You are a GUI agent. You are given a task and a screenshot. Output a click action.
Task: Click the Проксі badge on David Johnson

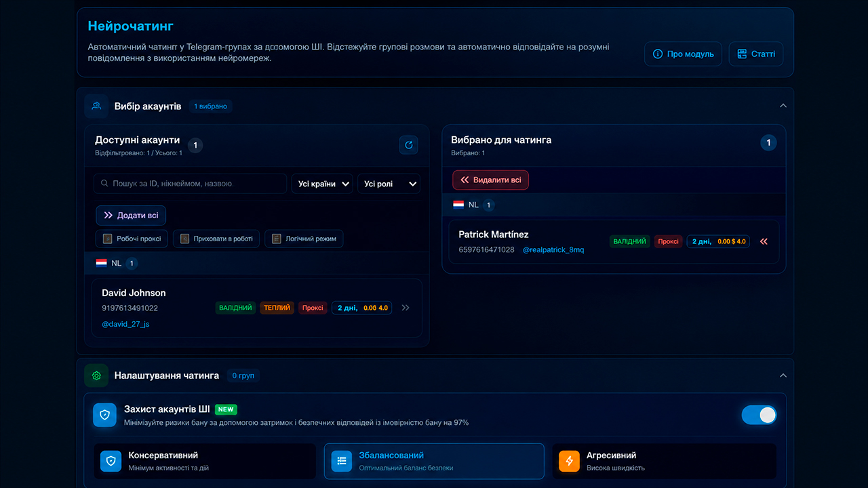[313, 308]
